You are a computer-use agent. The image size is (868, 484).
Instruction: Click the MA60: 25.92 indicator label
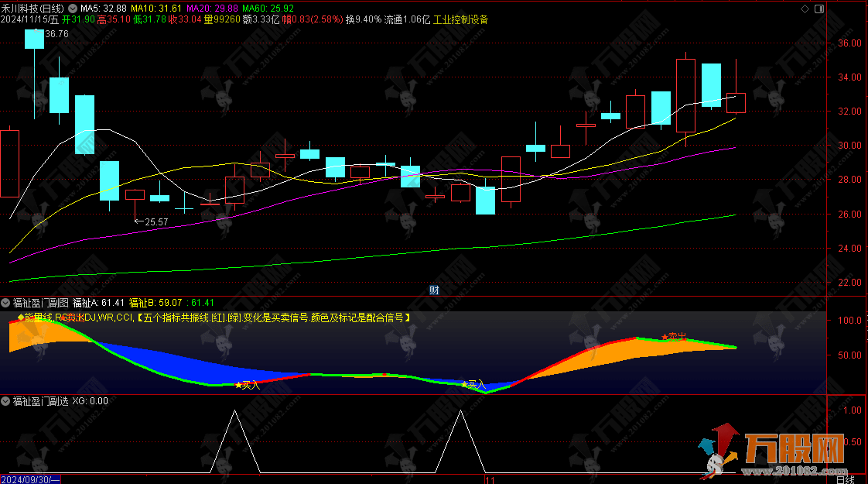268,9
